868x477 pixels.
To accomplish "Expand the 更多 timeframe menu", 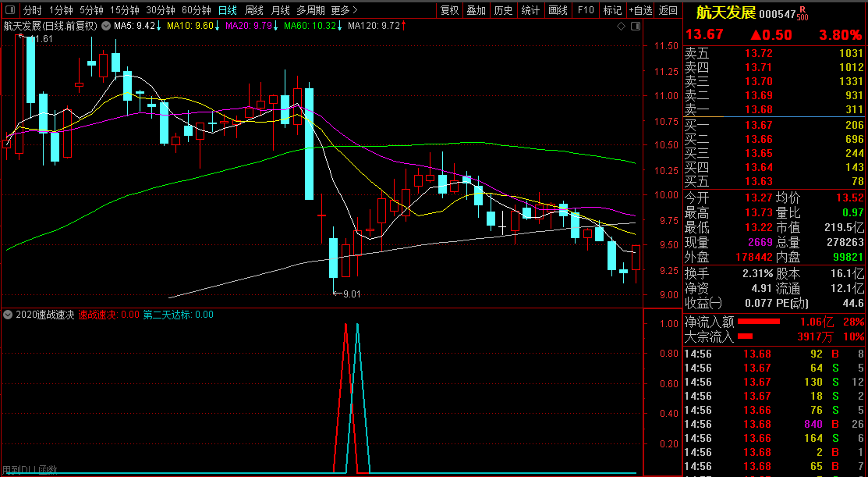I will (x=345, y=10).
